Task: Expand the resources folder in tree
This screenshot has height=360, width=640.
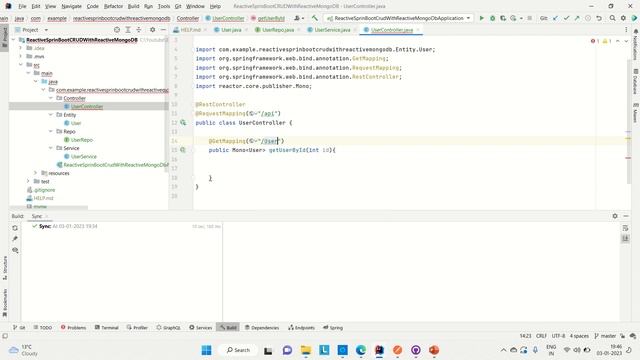Action: coord(36,173)
